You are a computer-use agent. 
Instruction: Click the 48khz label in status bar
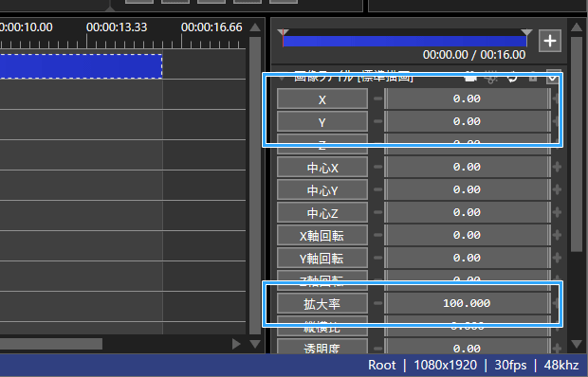(561, 365)
